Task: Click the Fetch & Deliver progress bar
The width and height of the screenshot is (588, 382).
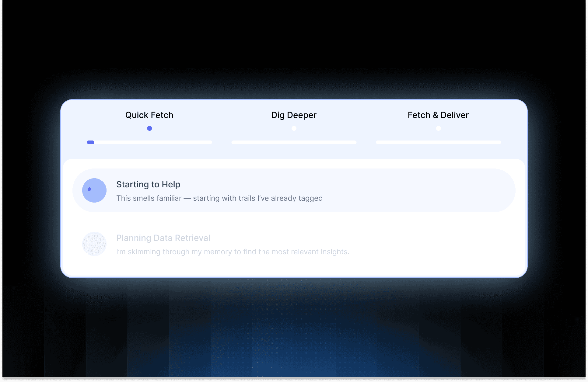Action: (x=438, y=142)
